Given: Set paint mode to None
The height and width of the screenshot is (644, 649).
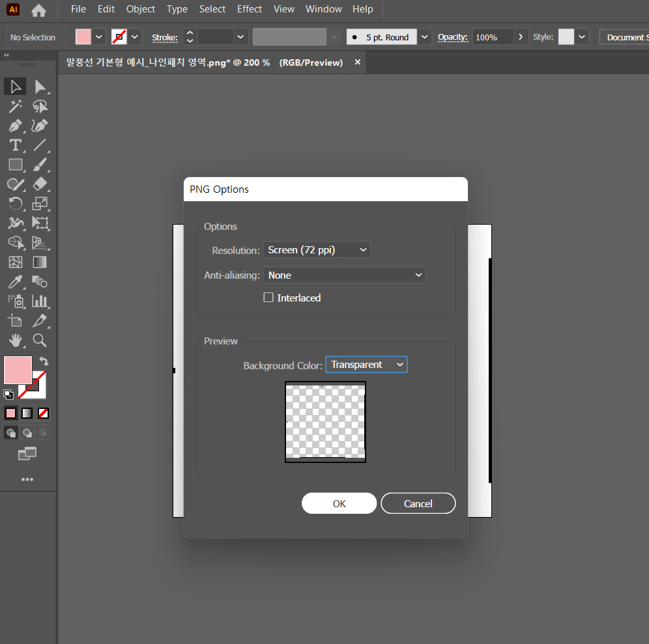Looking at the screenshot, I should pyautogui.click(x=43, y=413).
